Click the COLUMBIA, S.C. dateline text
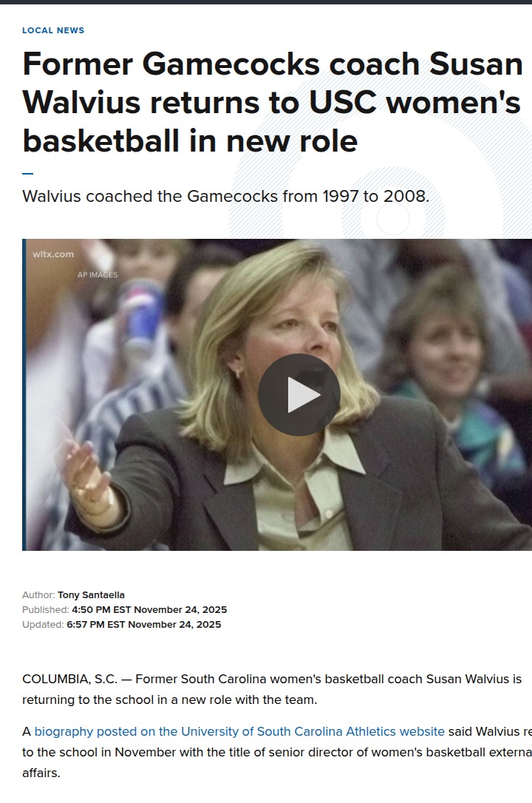This screenshot has height=803, width=532. 69,679
